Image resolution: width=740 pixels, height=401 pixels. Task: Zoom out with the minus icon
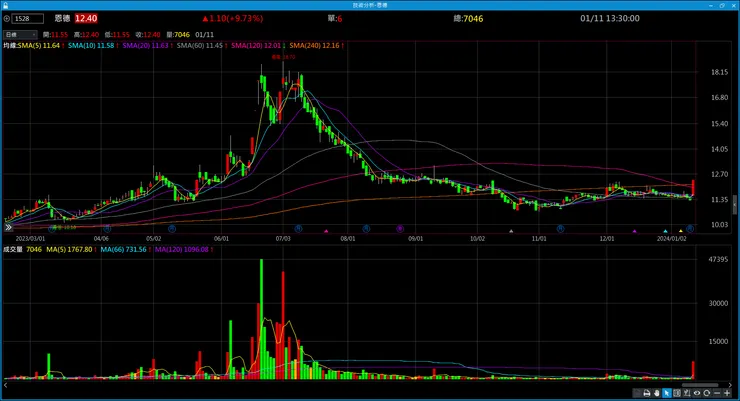coord(717,393)
